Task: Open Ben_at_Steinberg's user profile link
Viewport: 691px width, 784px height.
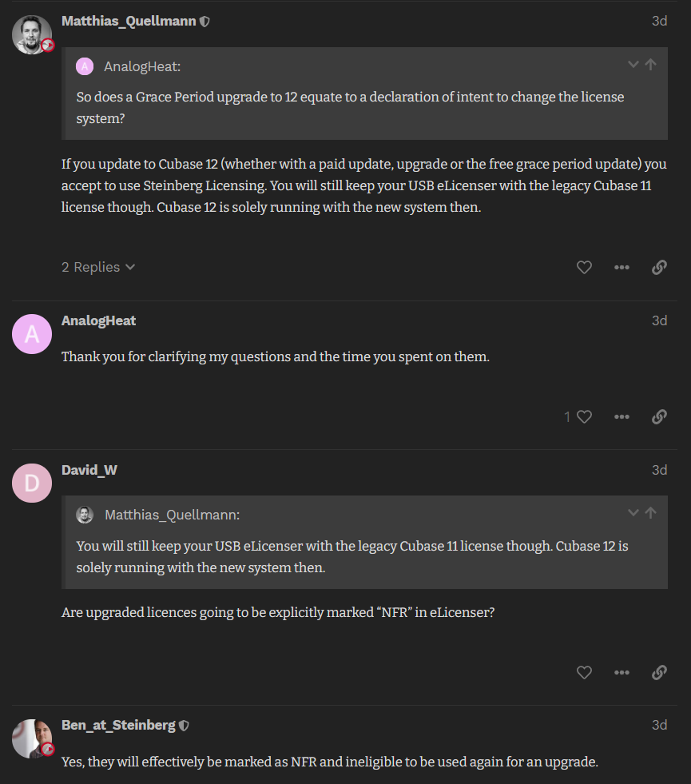Action: 118,725
